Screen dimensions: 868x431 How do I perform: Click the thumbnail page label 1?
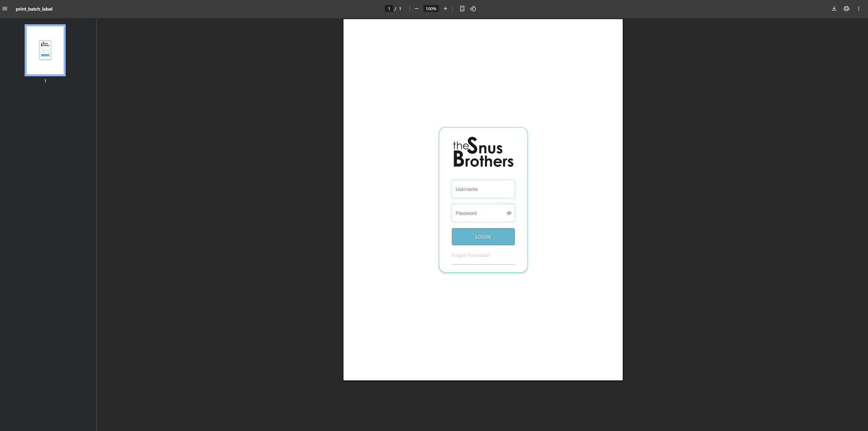(x=45, y=81)
